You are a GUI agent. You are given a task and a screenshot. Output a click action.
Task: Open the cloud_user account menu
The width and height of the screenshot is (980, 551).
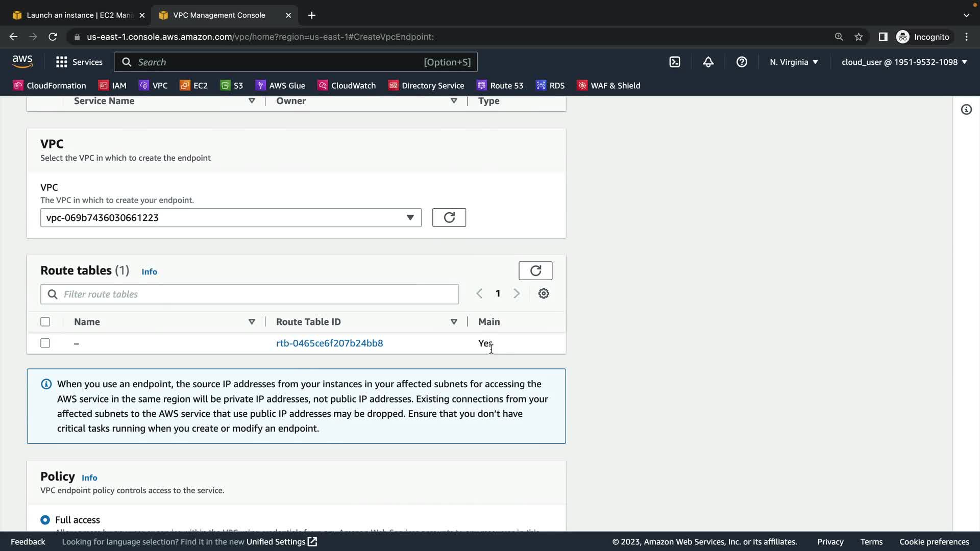(904, 62)
